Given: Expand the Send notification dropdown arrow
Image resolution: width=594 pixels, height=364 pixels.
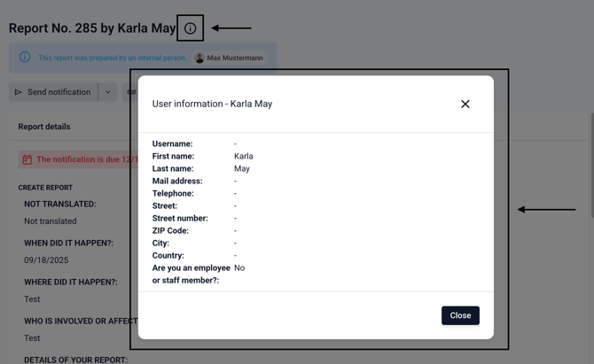Looking at the screenshot, I should [108, 92].
